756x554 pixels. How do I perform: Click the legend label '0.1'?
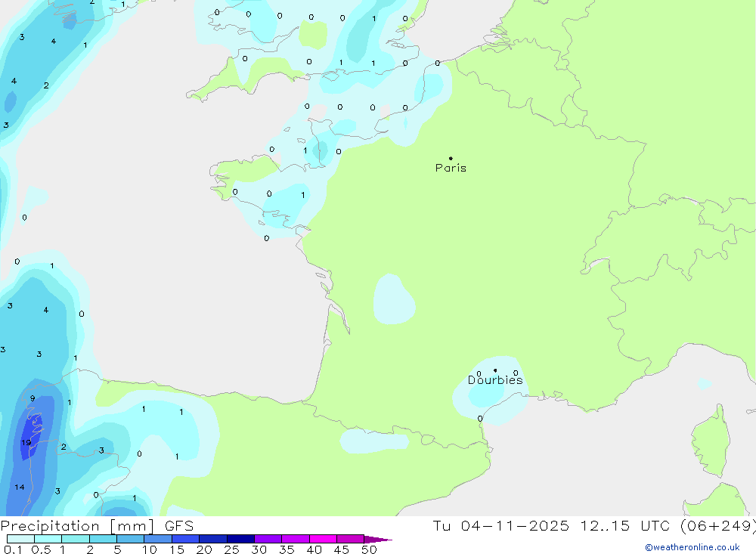[13, 549]
